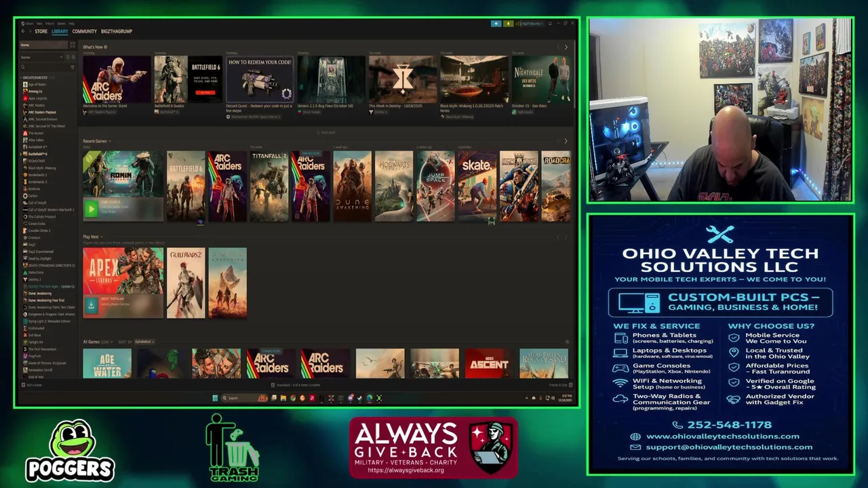Open Friends & Chat in the bottom corner

[x=561, y=385]
